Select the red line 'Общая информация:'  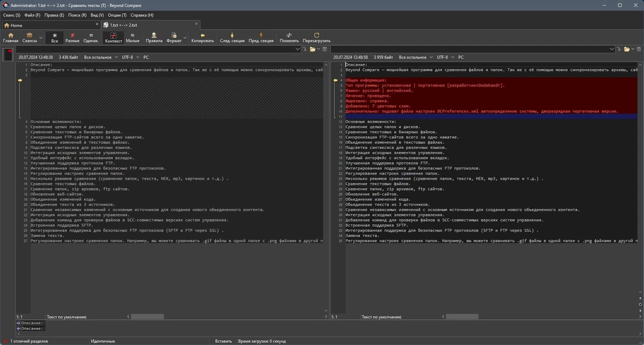click(x=366, y=80)
